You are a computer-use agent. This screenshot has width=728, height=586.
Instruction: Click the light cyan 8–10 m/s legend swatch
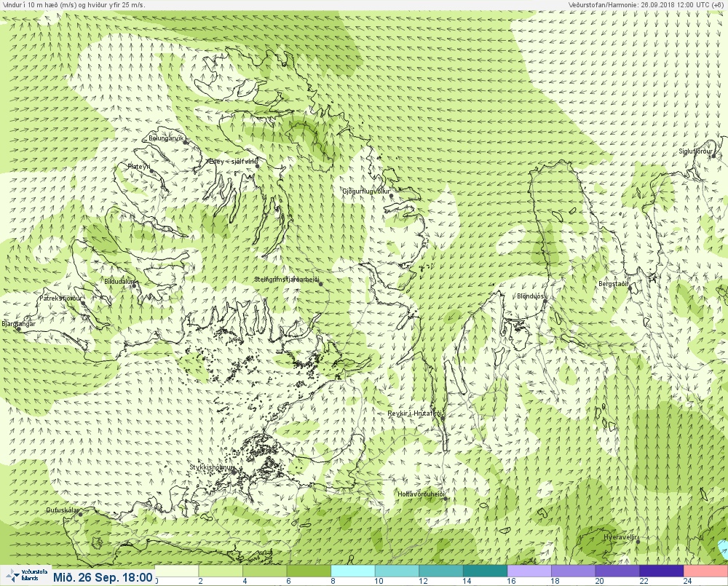(x=353, y=571)
